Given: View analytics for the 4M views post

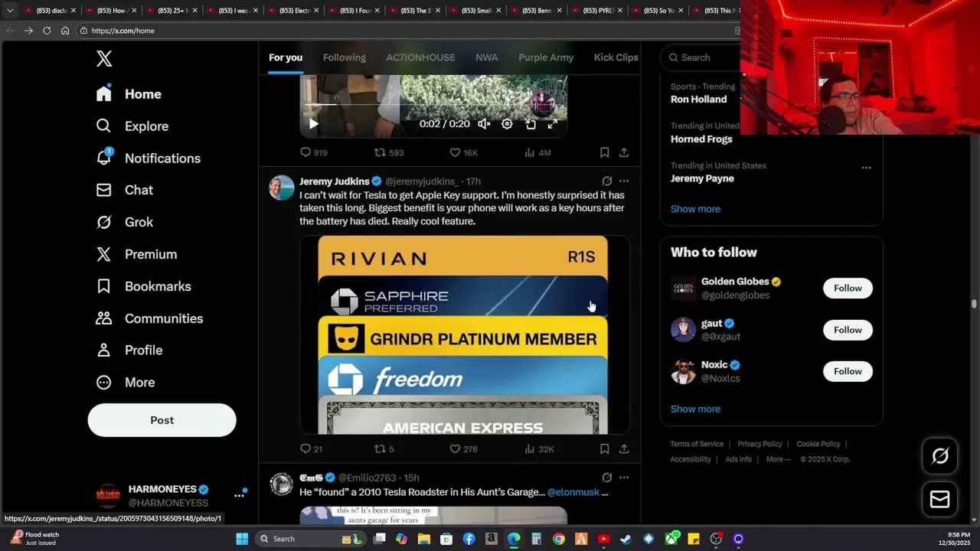Looking at the screenshot, I should tap(537, 152).
